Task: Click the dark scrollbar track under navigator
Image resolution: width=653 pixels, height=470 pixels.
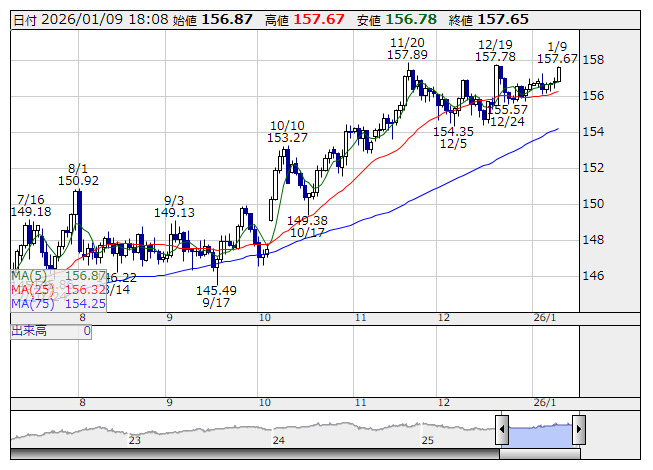Action: click(250, 455)
